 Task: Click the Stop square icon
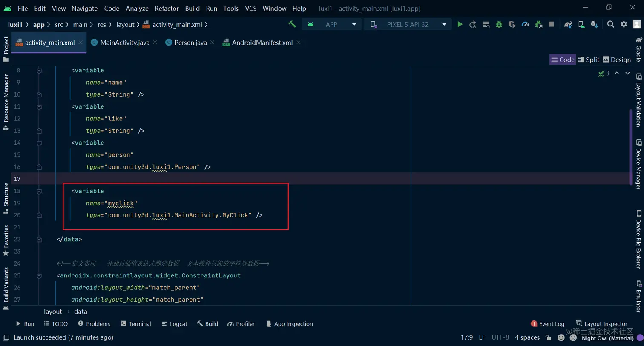coord(551,24)
